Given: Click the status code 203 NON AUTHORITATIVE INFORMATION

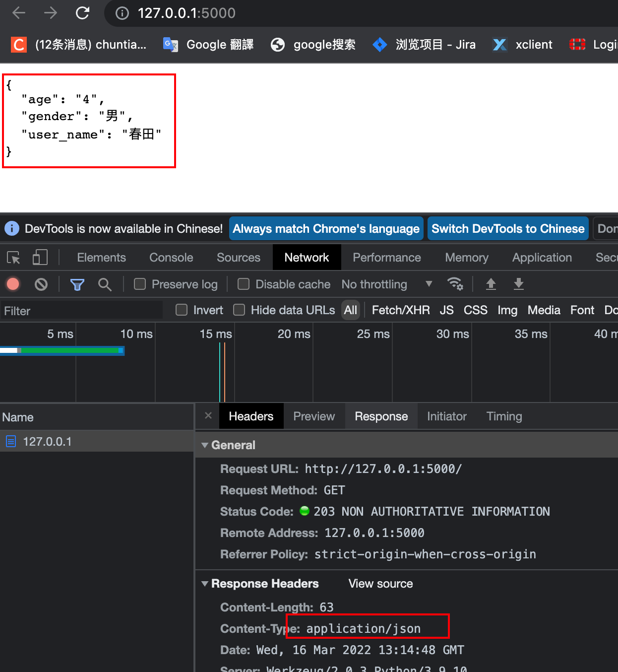Looking at the screenshot, I should point(432,512).
